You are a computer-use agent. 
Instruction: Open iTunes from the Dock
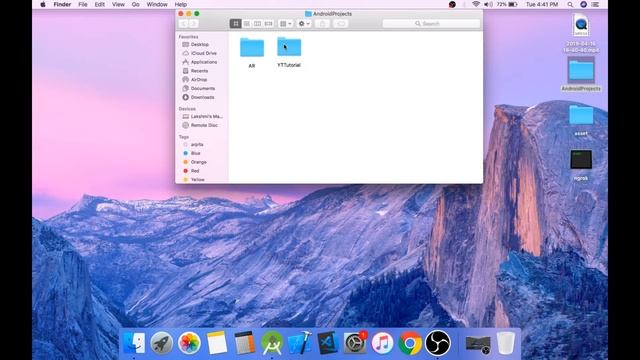click(382, 343)
